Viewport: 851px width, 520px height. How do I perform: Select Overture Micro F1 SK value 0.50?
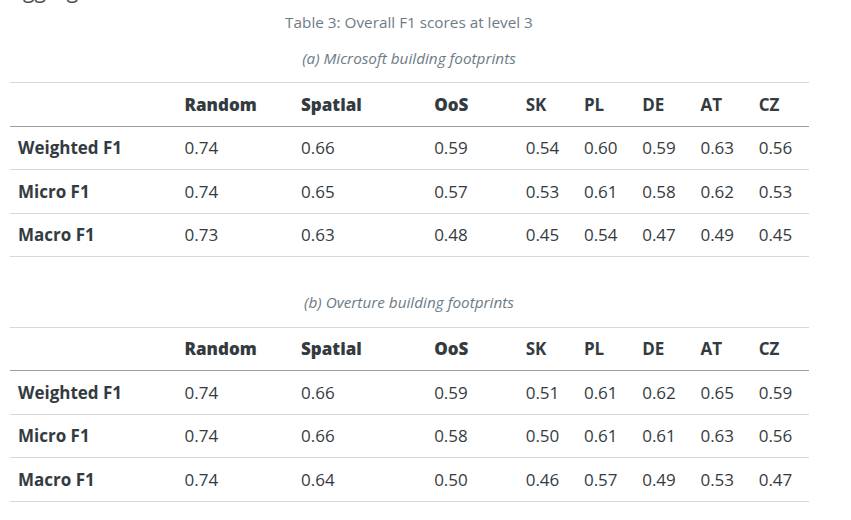tap(542, 436)
